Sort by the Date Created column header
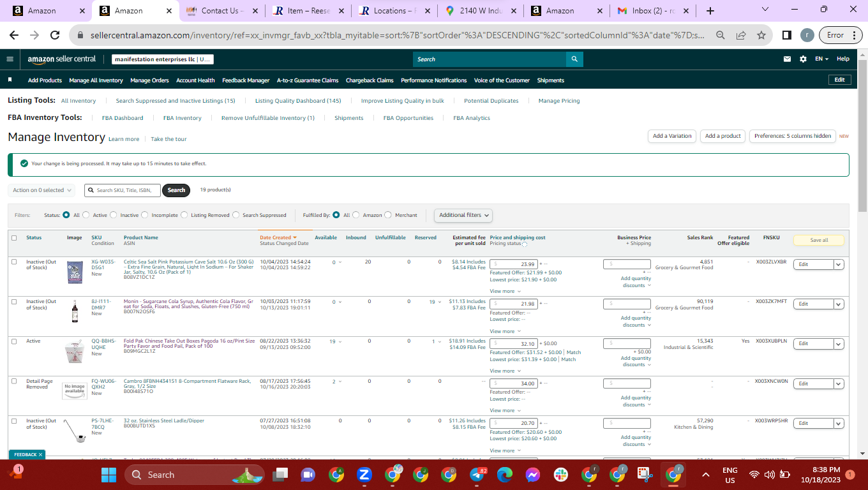 278,237
